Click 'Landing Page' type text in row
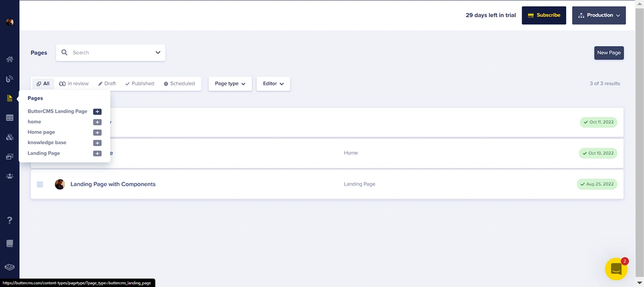The image size is (644, 287). (x=360, y=184)
